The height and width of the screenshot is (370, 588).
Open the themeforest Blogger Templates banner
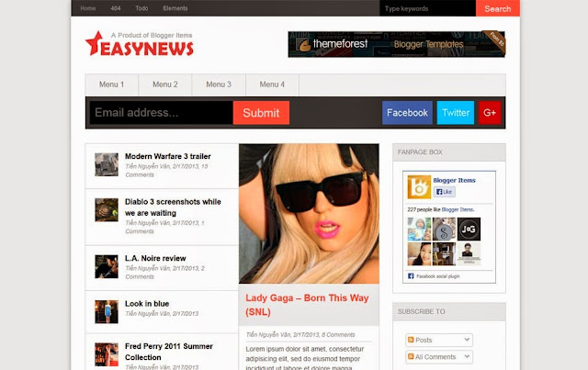click(396, 44)
